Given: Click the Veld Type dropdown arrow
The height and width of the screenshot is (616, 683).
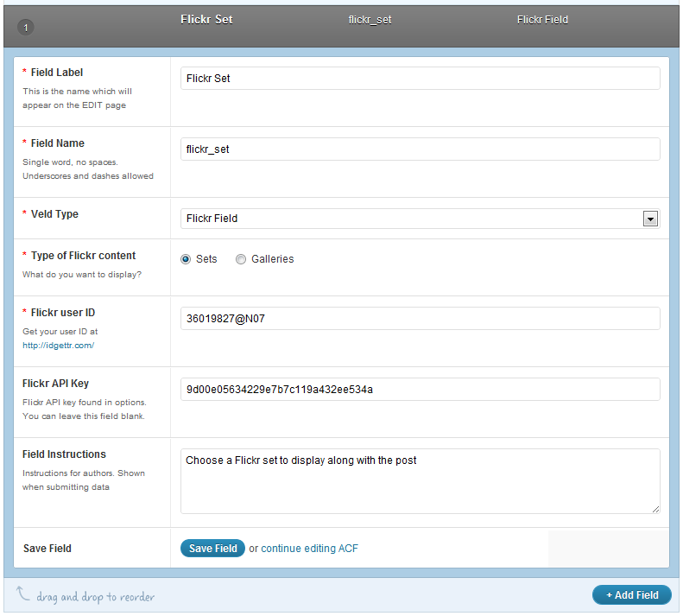Looking at the screenshot, I should [x=650, y=219].
